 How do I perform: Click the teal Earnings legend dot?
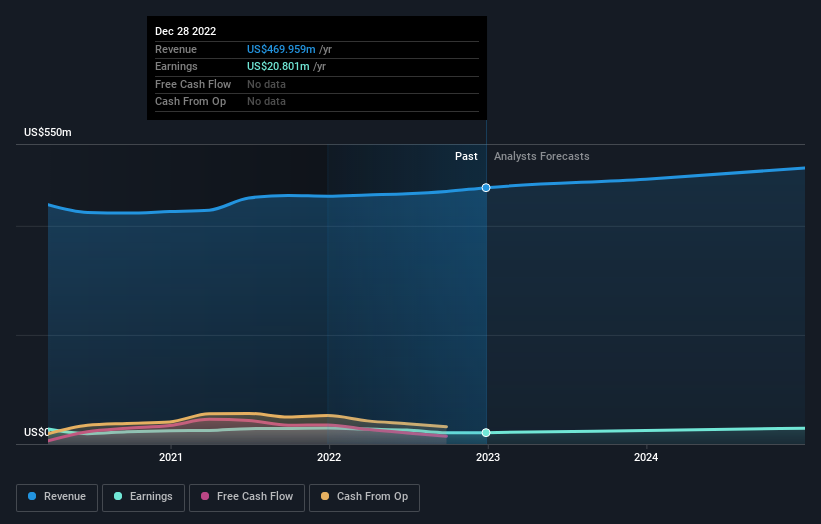click(x=118, y=496)
